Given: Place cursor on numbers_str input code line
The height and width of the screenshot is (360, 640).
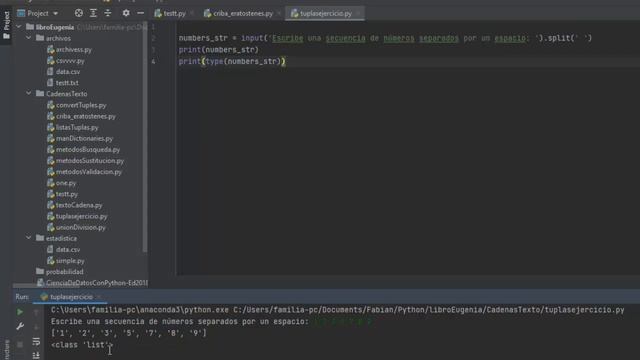Looking at the screenshot, I should click(x=385, y=38).
